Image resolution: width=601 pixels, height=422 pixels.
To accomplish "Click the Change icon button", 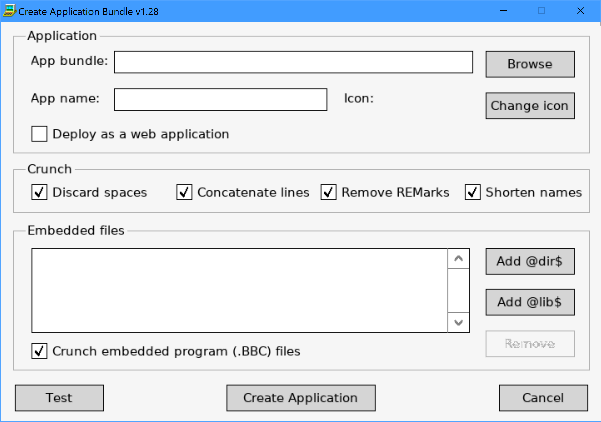I will coord(530,106).
